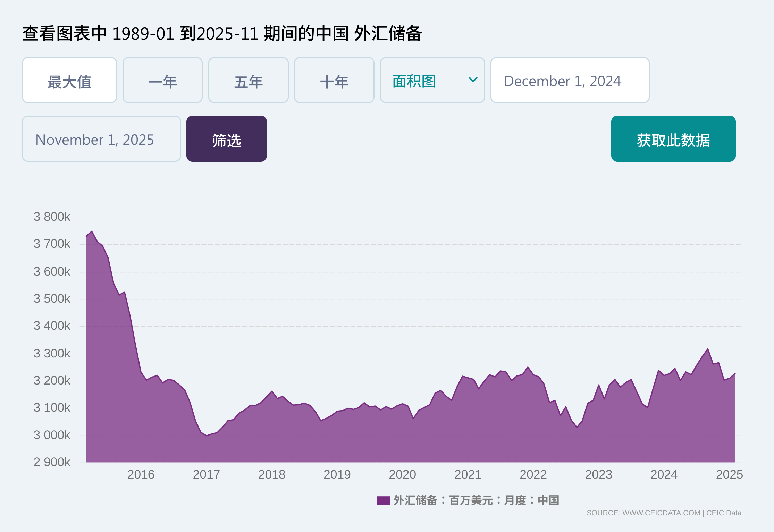Click the purple legend color swatch
The height and width of the screenshot is (532, 774).
[383, 500]
